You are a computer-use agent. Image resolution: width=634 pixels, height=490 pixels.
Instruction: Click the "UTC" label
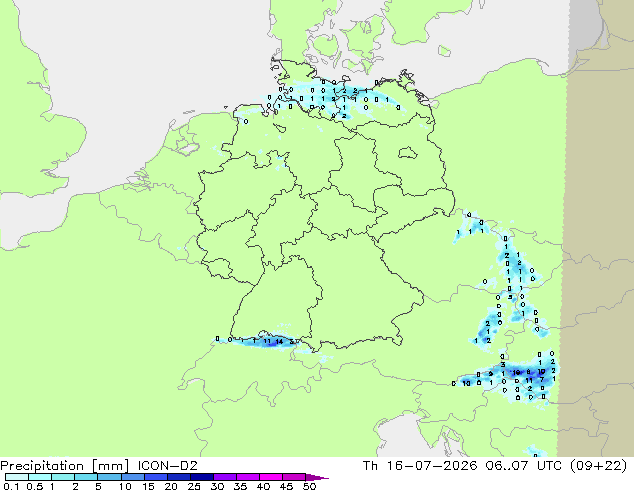point(549,466)
